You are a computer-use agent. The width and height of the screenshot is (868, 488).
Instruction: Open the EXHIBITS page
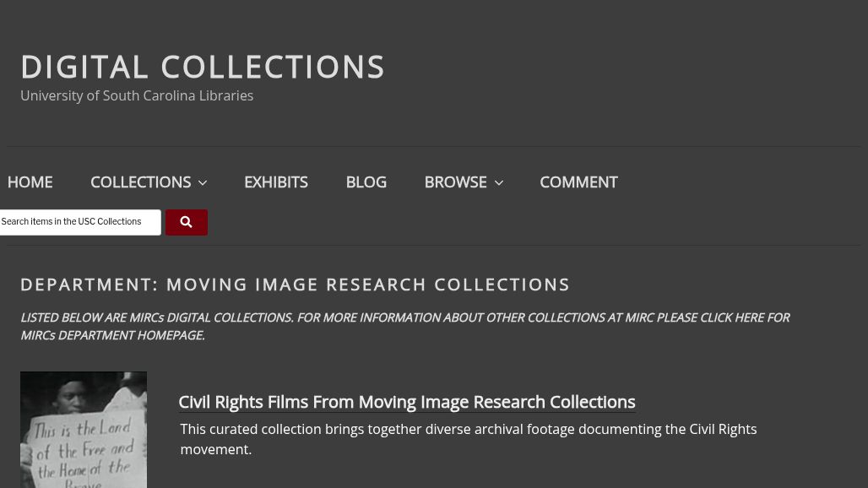[275, 182]
